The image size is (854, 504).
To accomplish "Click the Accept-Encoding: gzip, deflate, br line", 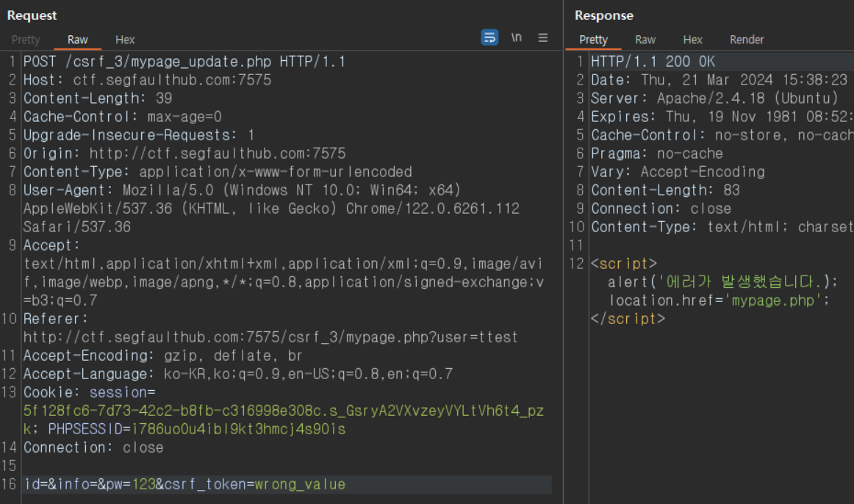I will point(162,356).
